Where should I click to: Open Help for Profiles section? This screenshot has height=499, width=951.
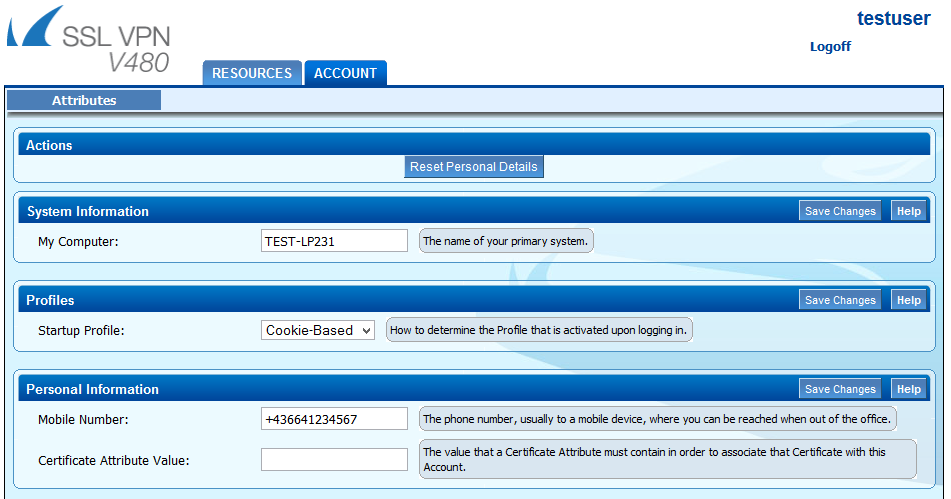click(x=909, y=300)
